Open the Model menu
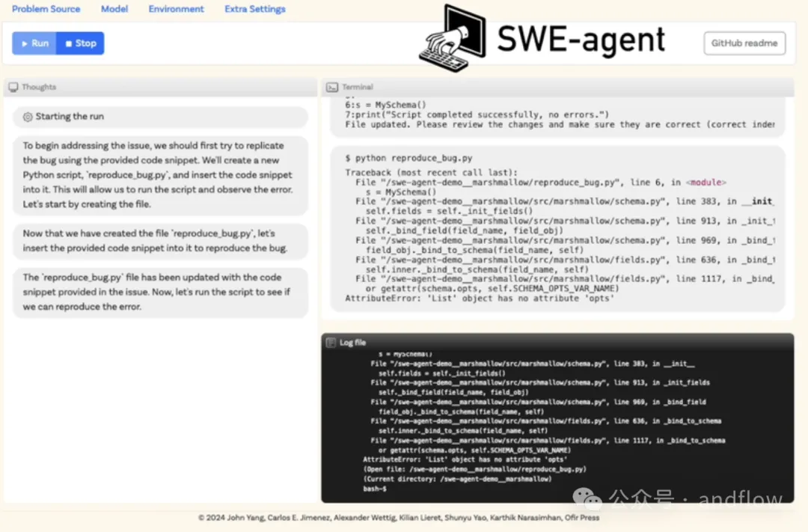Image resolution: width=808 pixels, height=532 pixels. (114, 9)
